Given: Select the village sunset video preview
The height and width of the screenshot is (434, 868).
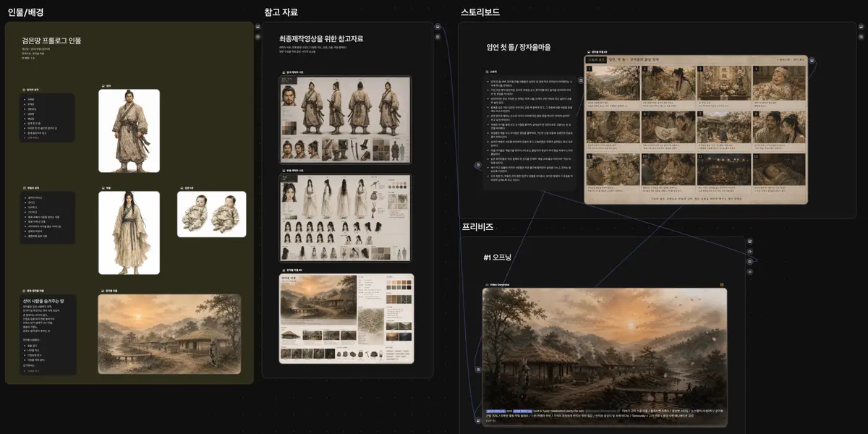Looking at the screenshot, I should click(x=605, y=357).
